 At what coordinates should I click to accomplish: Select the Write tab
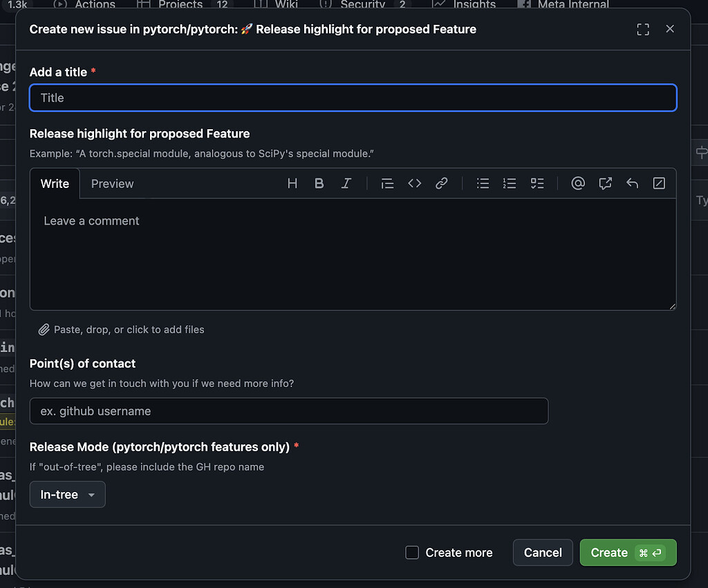(x=55, y=184)
